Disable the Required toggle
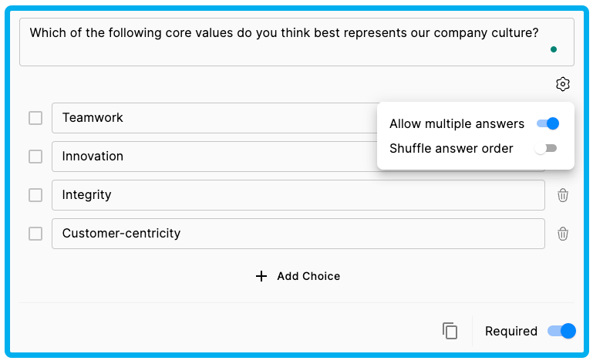 click(x=561, y=331)
